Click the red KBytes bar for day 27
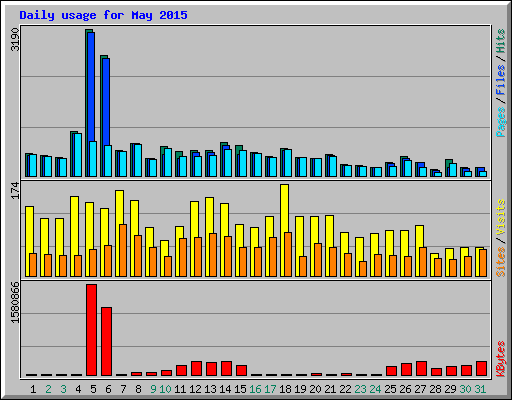 (x=421, y=369)
